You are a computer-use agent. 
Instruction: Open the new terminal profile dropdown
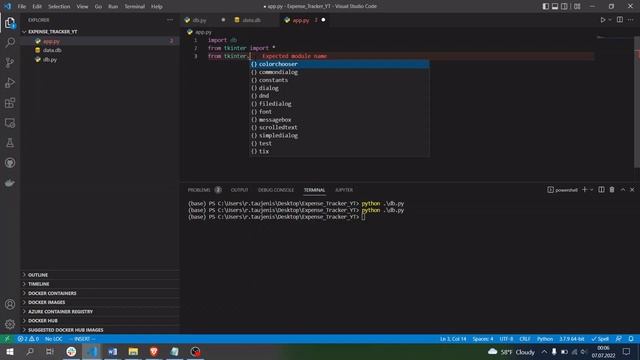click(x=591, y=190)
